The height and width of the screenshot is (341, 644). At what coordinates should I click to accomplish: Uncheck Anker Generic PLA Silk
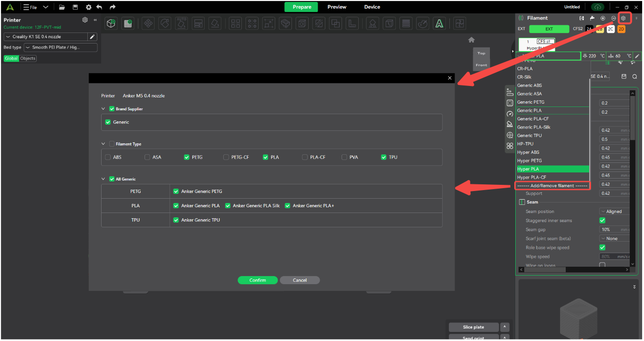click(228, 206)
